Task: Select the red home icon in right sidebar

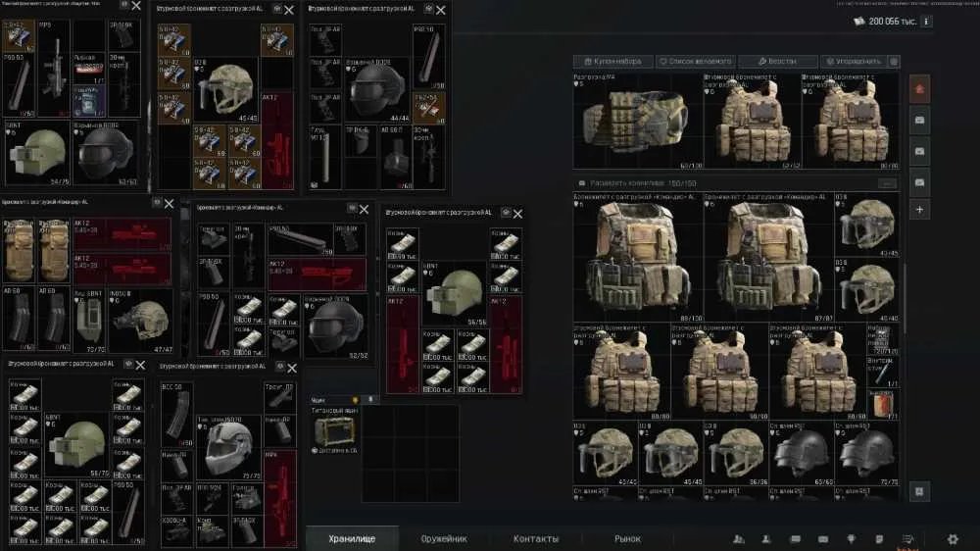Action: point(919,89)
